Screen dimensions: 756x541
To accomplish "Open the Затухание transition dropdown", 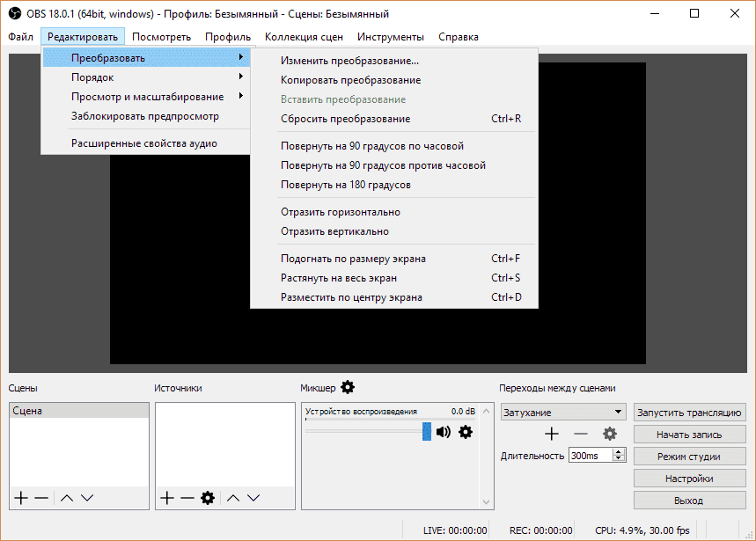I will pos(563,412).
